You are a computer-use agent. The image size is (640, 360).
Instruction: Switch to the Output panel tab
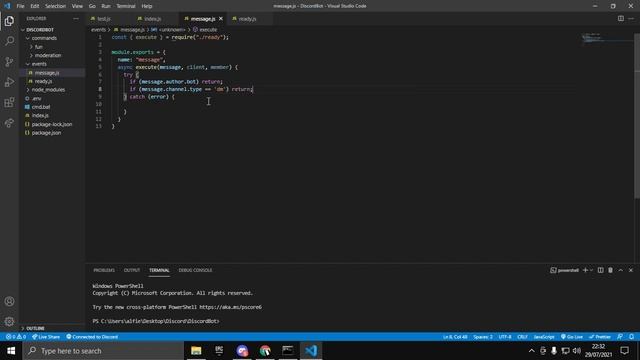[132, 270]
